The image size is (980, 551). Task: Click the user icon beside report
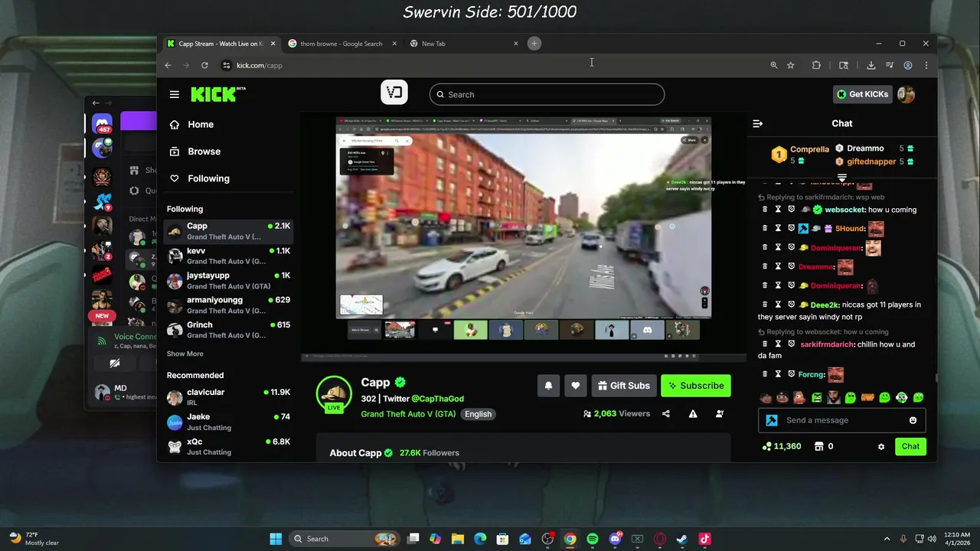(720, 414)
